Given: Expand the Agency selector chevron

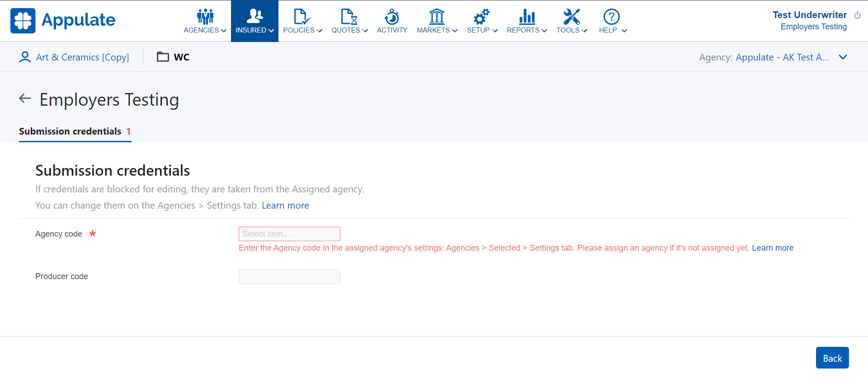Looking at the screenshot, I should click(843, 57).
